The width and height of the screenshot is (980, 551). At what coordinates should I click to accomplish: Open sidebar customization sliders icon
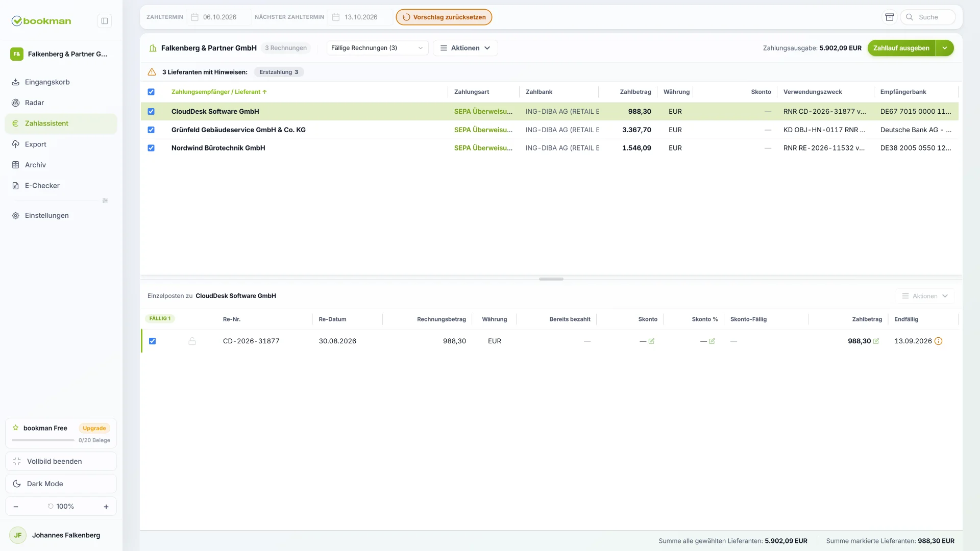pos(105,201)
